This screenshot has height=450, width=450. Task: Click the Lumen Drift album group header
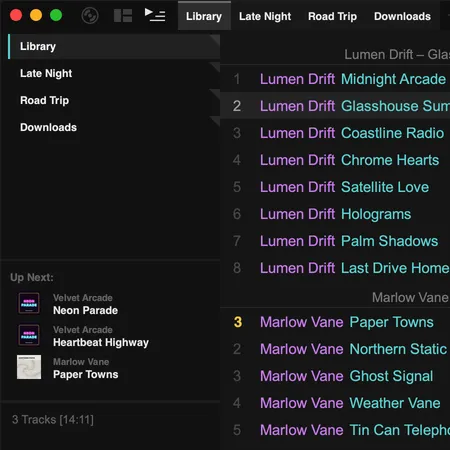(x=397, y=54)
